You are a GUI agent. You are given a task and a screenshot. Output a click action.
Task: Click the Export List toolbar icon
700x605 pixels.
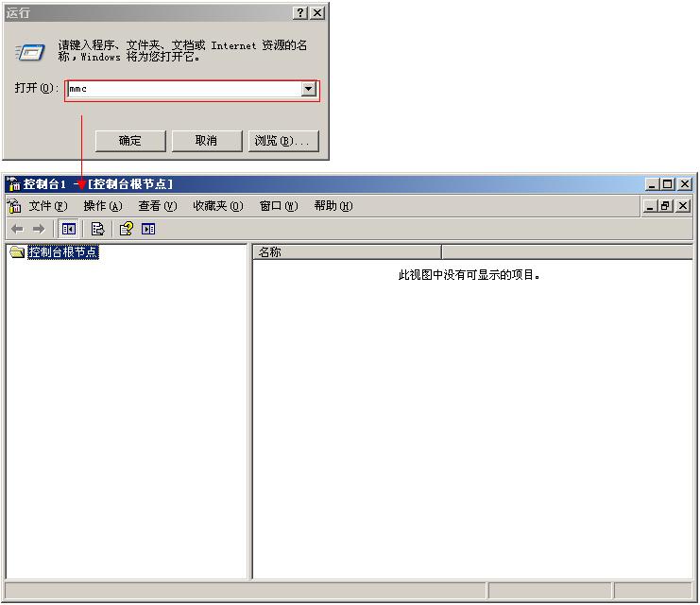point(97,229)
